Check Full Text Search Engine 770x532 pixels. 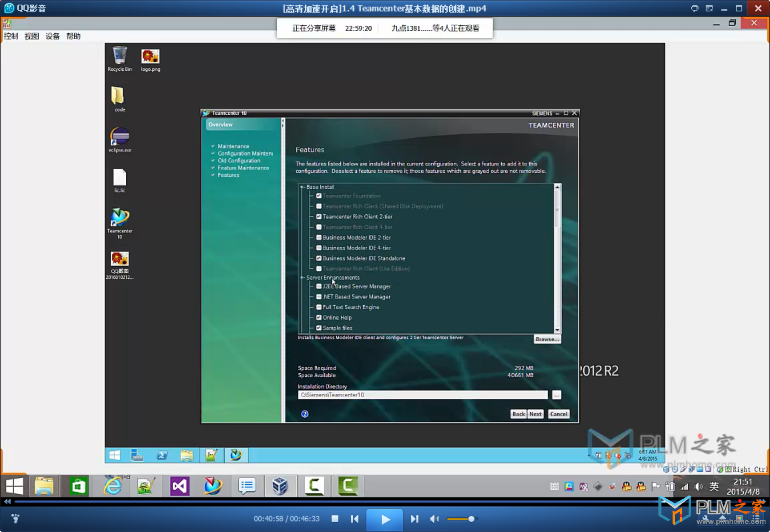(x=318, y=307)
